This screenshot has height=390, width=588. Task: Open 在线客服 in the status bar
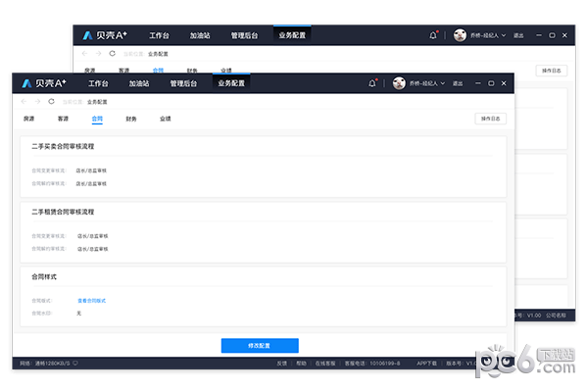325,363
